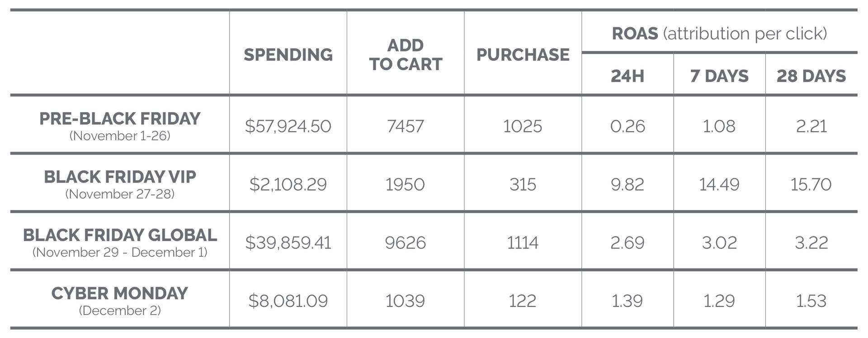868x338 pixels.
Task: Click the $8,081.09 spending cell
Action: (x=288, y=301)
